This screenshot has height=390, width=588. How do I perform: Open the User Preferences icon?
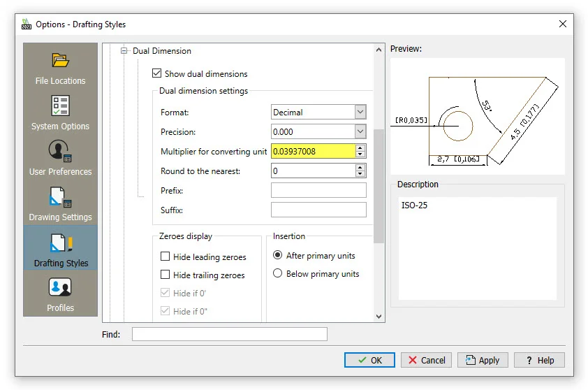(x=60, y=152)
